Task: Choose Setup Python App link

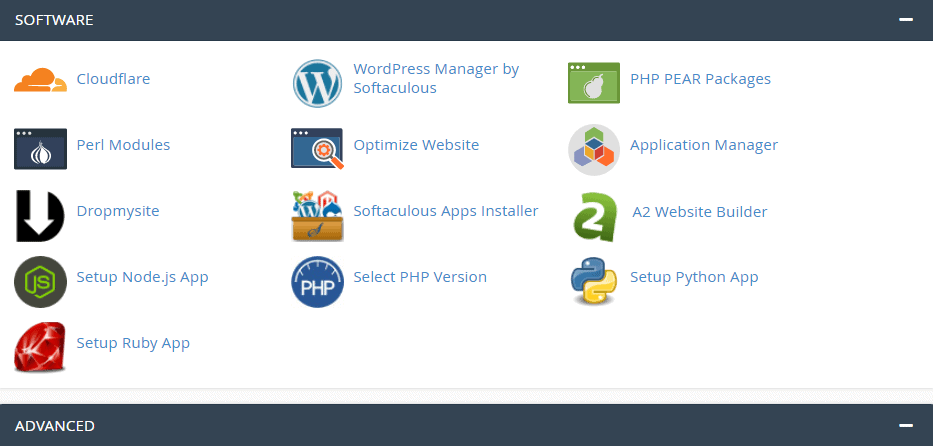Action: tap(694, 277)
